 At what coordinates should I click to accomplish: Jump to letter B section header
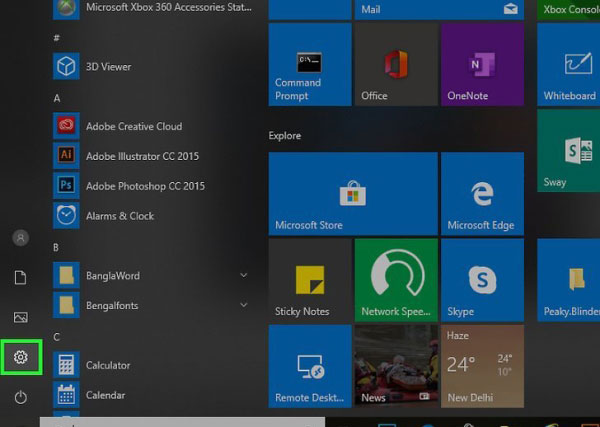(x=56, y=248)
